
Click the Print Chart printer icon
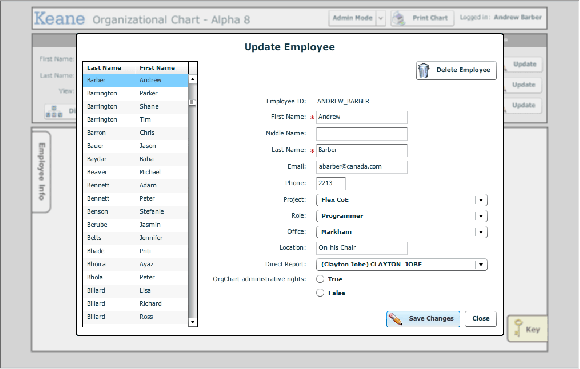tap(422, 18)
